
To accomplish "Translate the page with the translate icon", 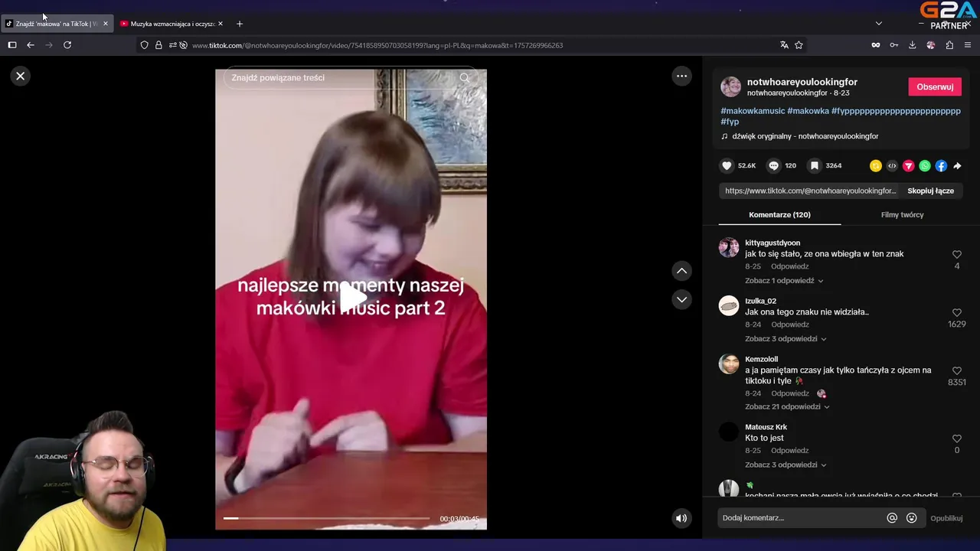I will pos(784,45).
